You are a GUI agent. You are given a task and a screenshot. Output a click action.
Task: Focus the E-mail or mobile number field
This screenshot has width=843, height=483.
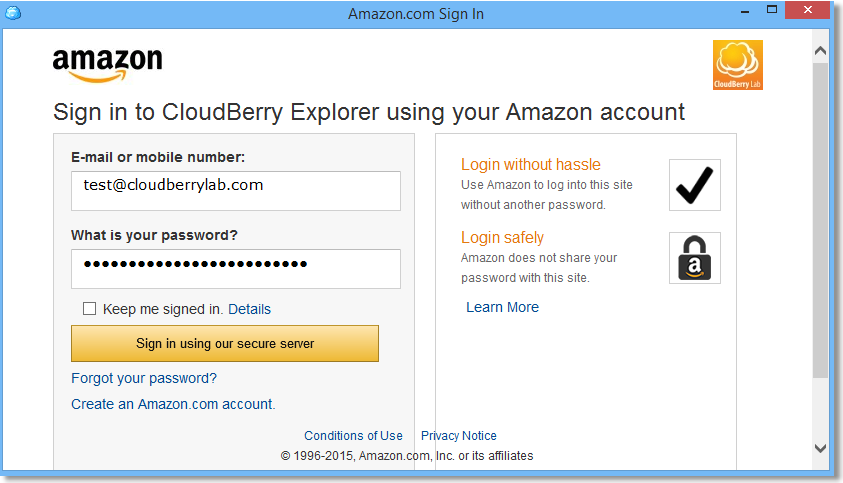tap(235, 190)
